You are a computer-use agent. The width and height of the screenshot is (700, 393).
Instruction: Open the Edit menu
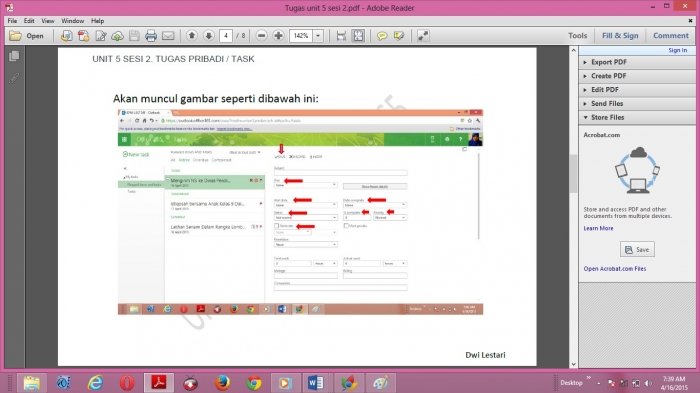pyautogui.click(x=29, y=21)
